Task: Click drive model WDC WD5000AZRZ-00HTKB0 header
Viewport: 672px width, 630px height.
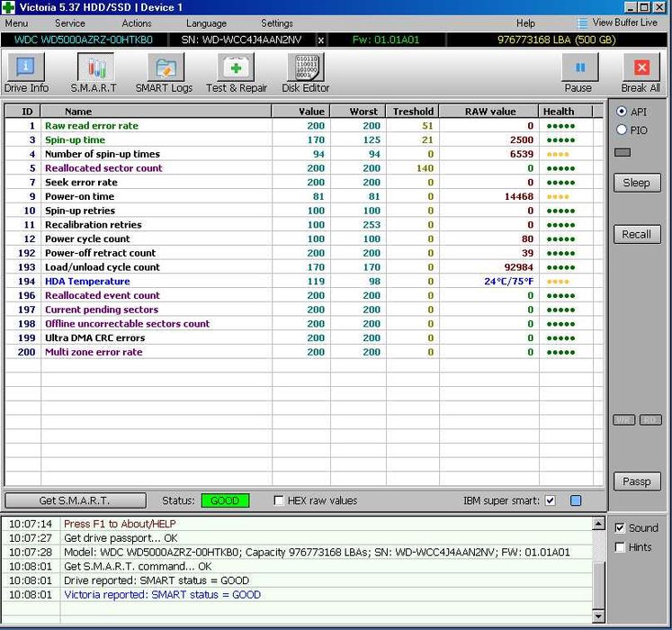Action: point(84,40)
